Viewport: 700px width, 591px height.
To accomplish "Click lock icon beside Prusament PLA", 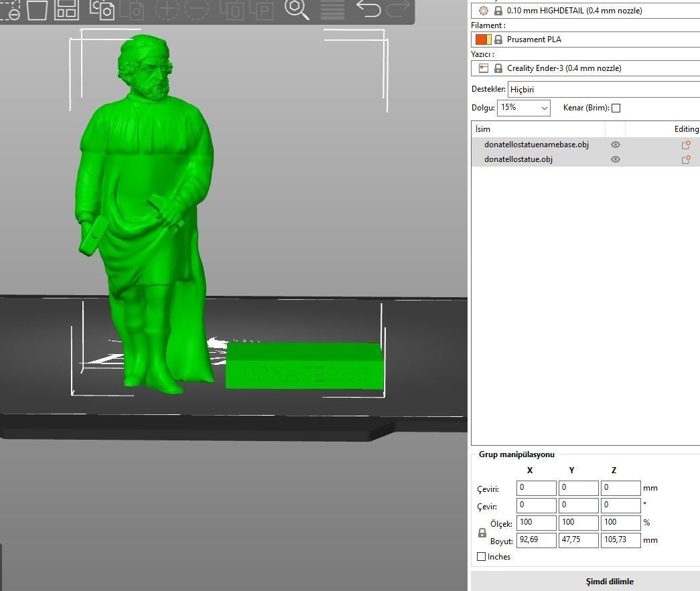I will click(x=498, y=39).
